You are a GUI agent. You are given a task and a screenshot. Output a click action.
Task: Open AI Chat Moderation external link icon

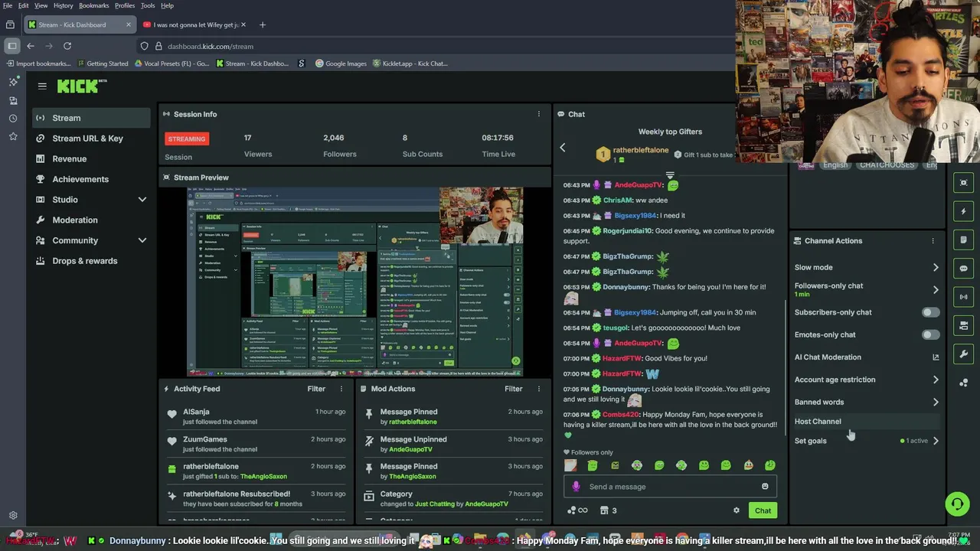click(936, 357)
